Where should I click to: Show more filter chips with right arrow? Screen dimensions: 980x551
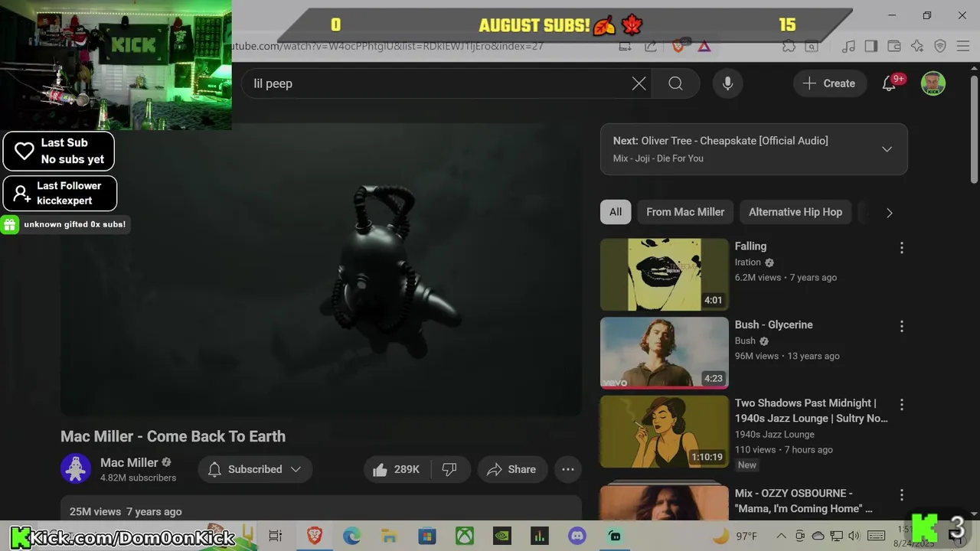click(x=889, y=213)
